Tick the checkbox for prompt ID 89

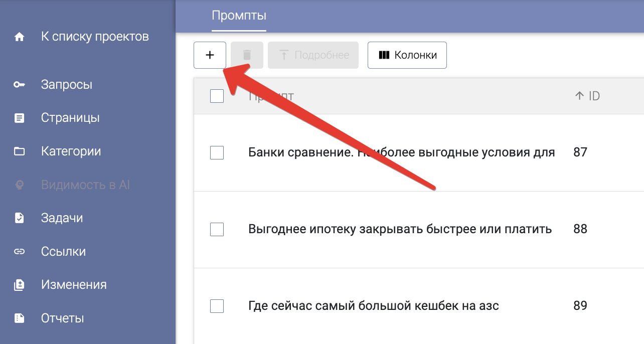click(x=217, y=306)
